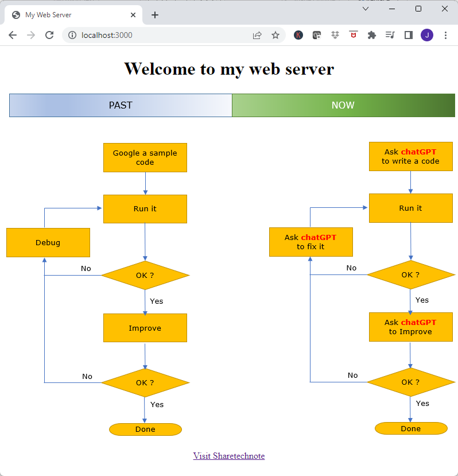Click the Run it box under NOW
Screen dimensions: 458x476
coord(411,208)
